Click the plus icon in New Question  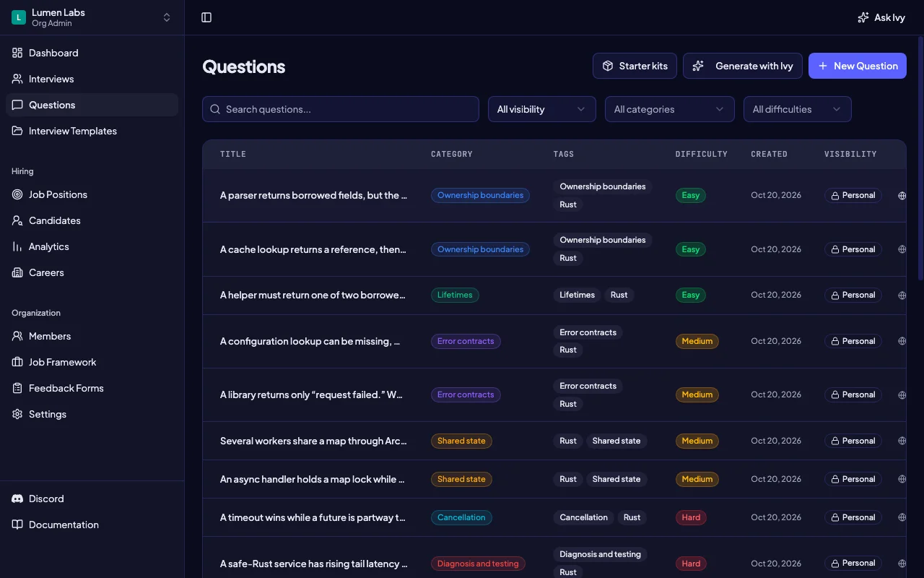coord(823,66)
